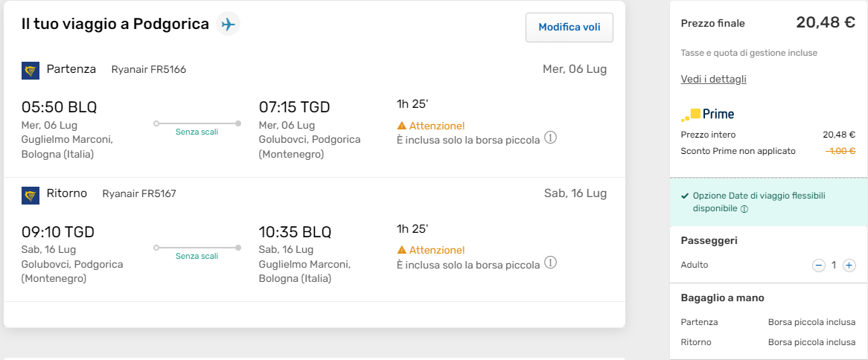Viewport: 868px width, 360px height.
Task: Open the departure small-bag info icon
Action: (x=551, y=138)
